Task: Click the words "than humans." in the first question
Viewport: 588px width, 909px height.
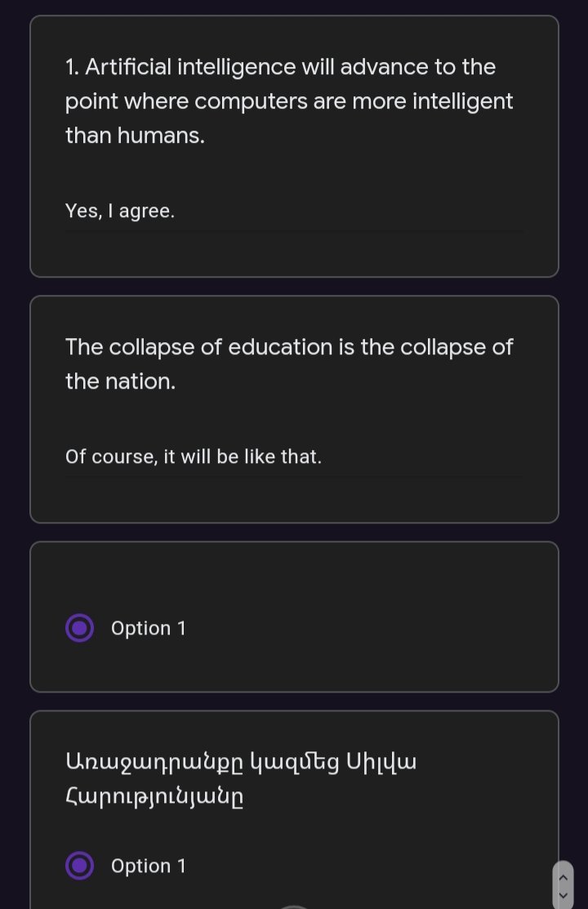Action: 136,136
